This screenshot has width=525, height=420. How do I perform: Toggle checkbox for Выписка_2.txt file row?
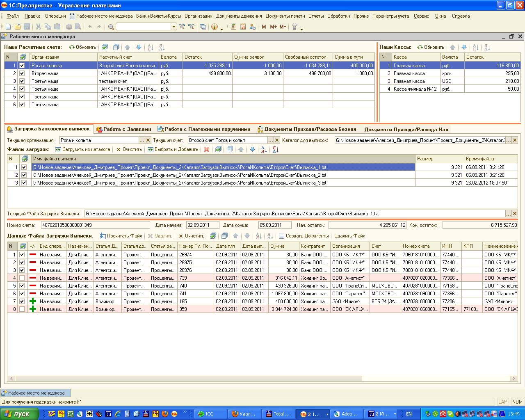[24, 175]
